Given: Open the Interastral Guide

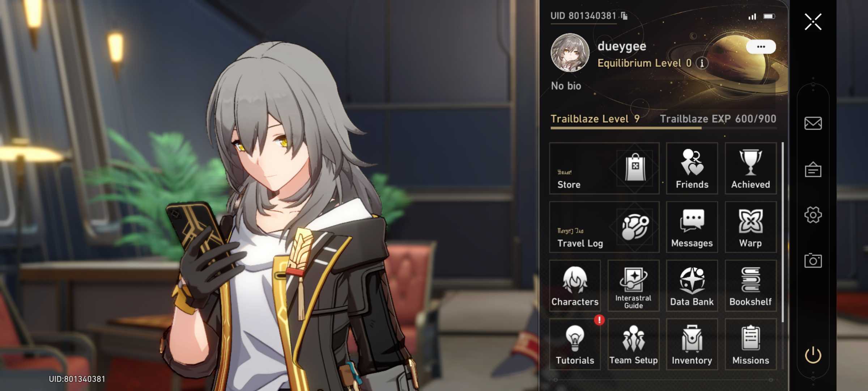Looking at the screenshot, I should pos(633,286).
